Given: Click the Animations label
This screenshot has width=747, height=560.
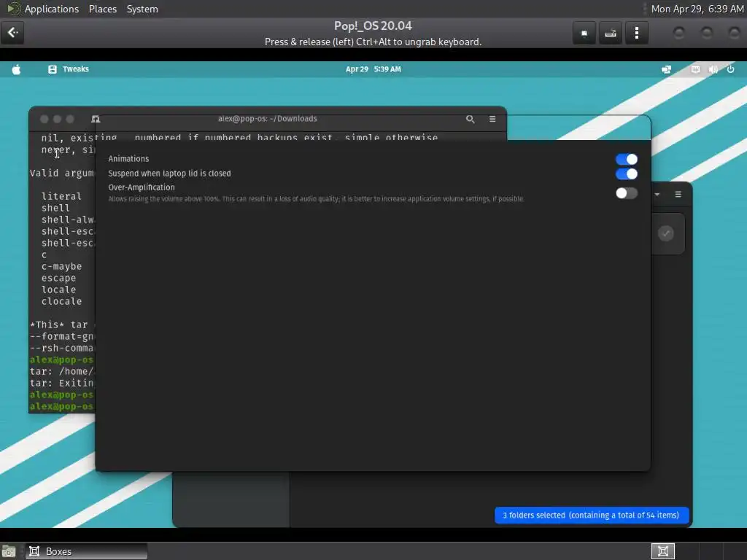Looking at the screenshot, I should tap(128, 159).
